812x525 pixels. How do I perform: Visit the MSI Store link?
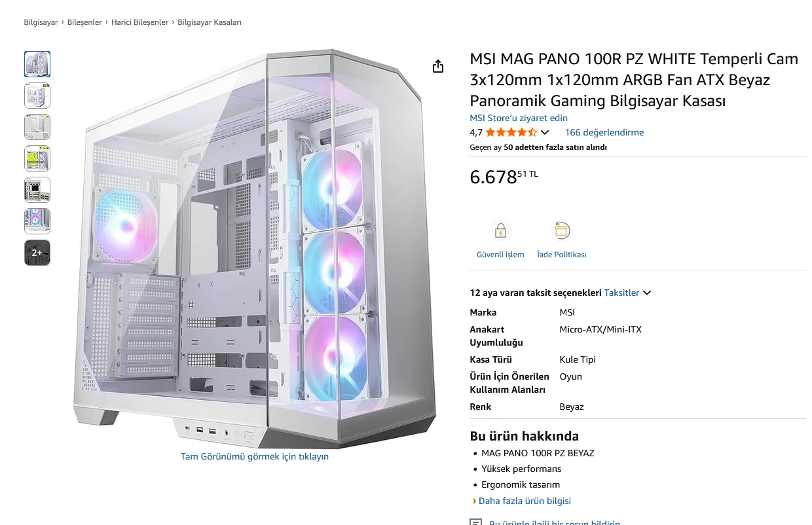tap(519, 118)
